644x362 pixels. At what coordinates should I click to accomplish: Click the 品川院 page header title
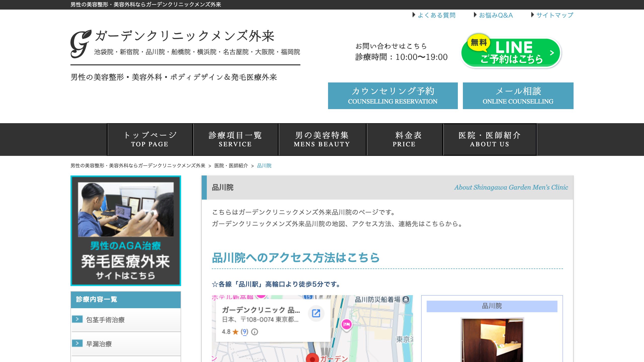click(223, 188)
